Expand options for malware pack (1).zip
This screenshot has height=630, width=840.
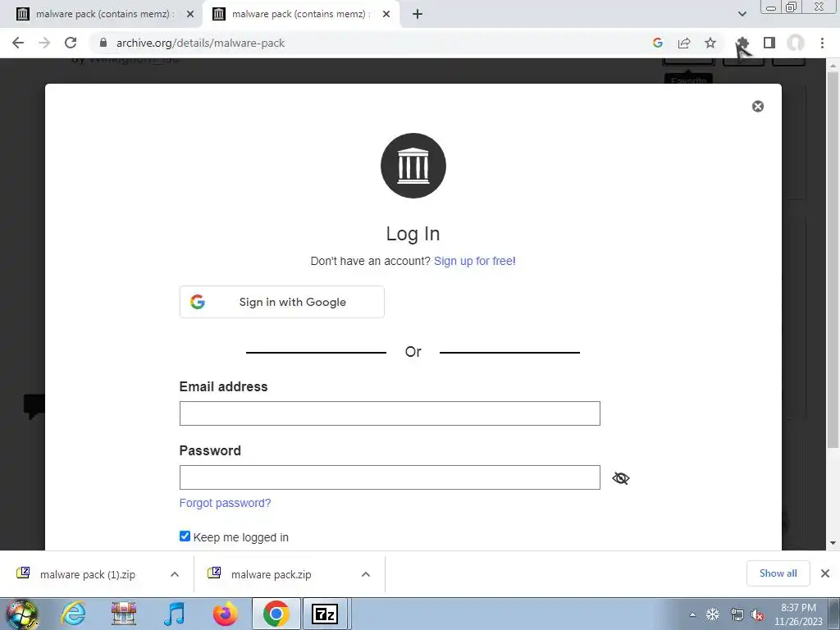pyautogui.click(x=175, y=574)
